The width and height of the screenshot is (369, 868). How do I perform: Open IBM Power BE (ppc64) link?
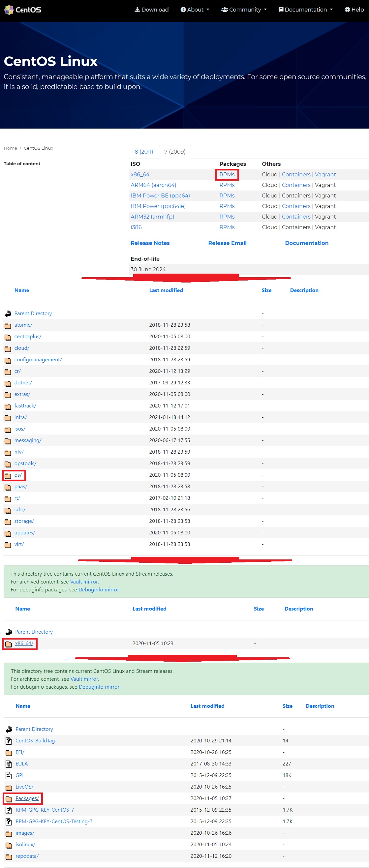pyautogui.click(x=160, y=195)
